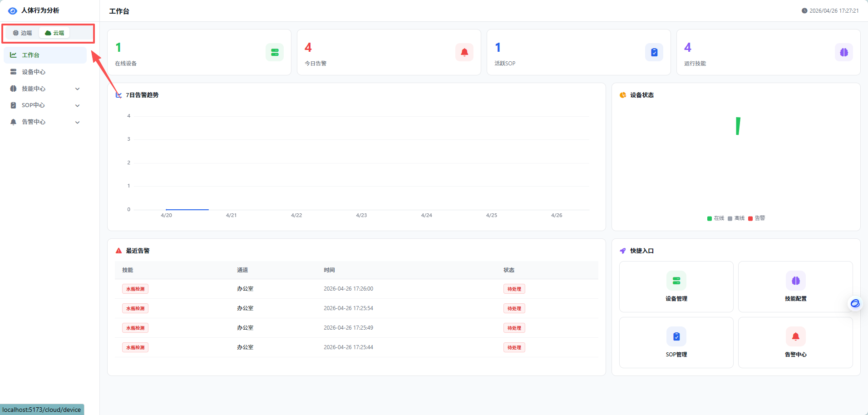
Task: Switch to 边端 mode
Action: [x=22, y=33]
